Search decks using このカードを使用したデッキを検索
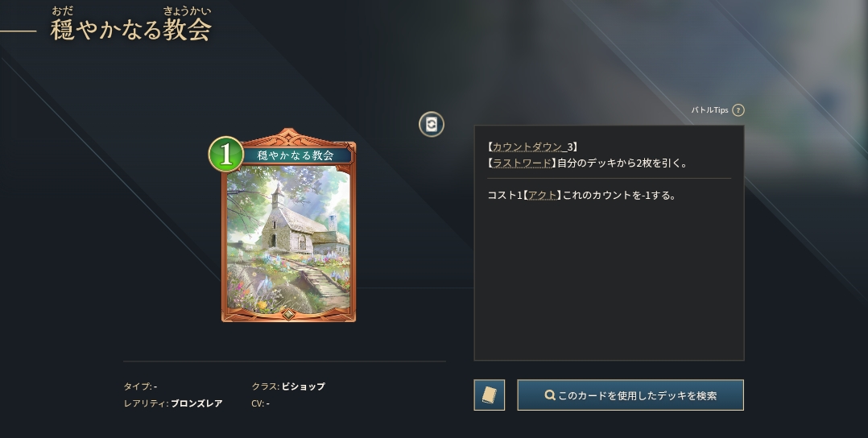Viewport: 868px width, 438px height. (630, 395)
